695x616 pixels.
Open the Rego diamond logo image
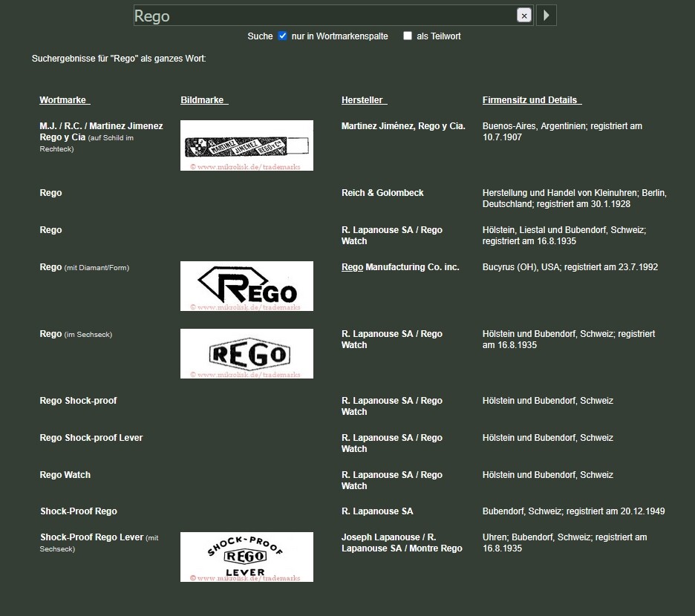pyautogui.click(x=247, y=286)
